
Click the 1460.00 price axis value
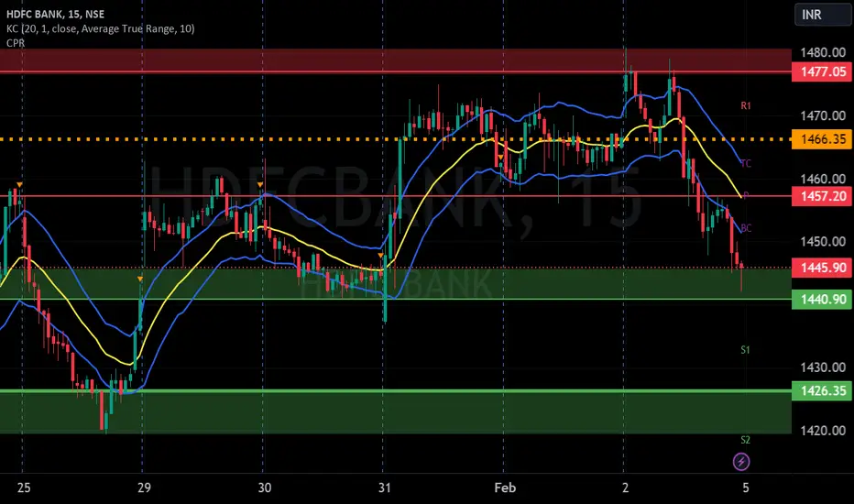pyautogui.click(x=823, y=179)
